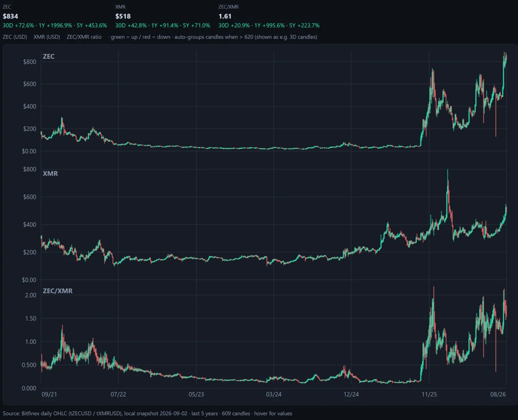The image size is (518, 420).
Task: Select the ZEC ticker label above $834
Action: [x=7, y=7]
